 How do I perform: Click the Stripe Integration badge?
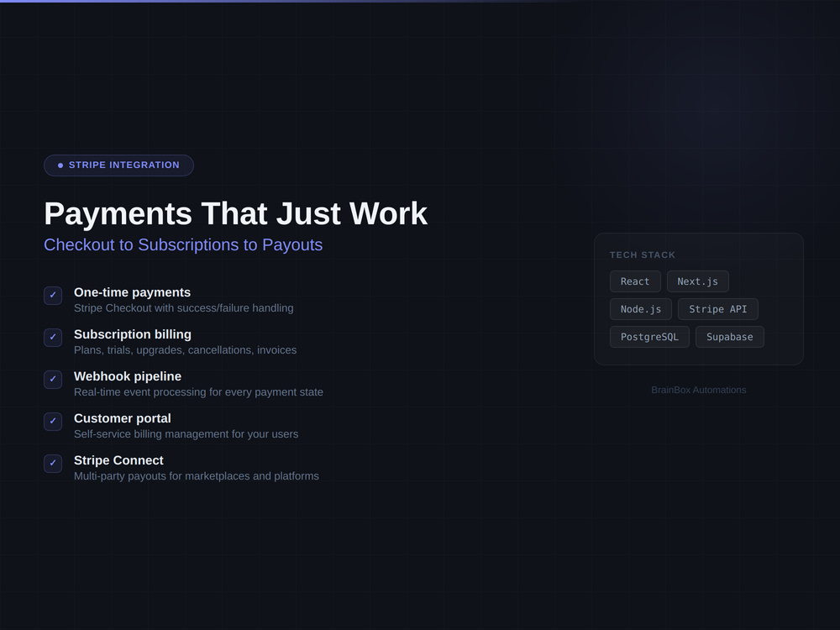coord(118,165)
